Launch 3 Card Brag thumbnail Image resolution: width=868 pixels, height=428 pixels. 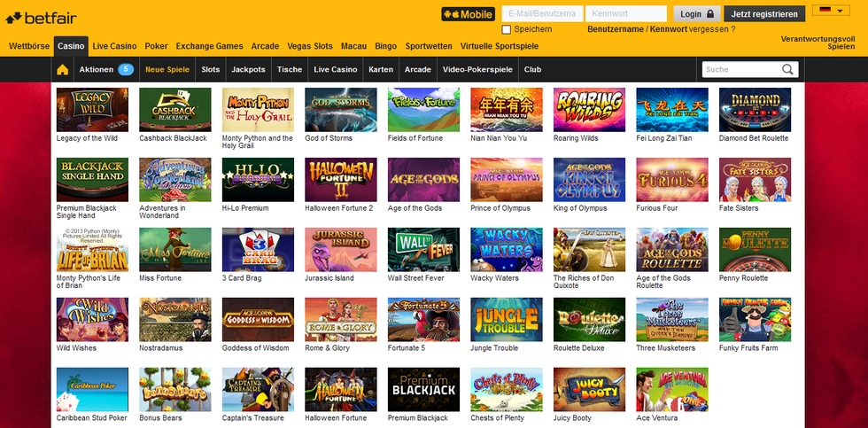pos(258,250)
